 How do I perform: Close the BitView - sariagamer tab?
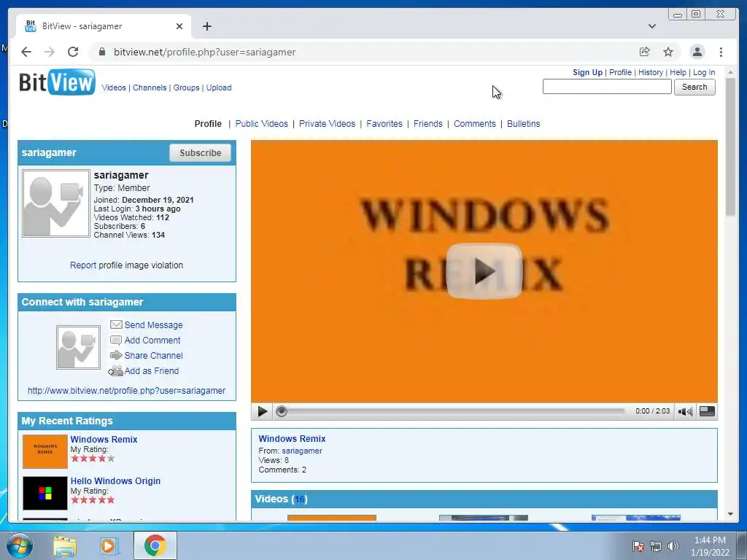pos(179,26)
